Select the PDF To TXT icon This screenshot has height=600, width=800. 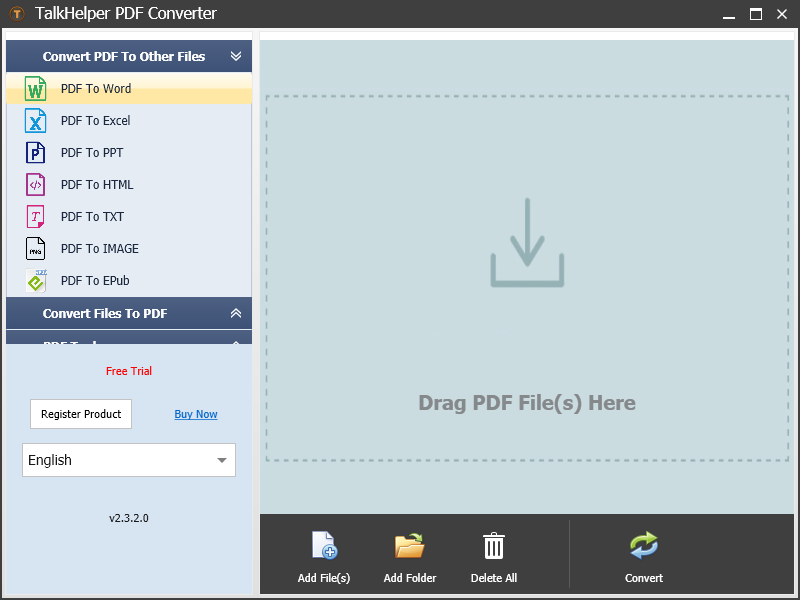35,216
